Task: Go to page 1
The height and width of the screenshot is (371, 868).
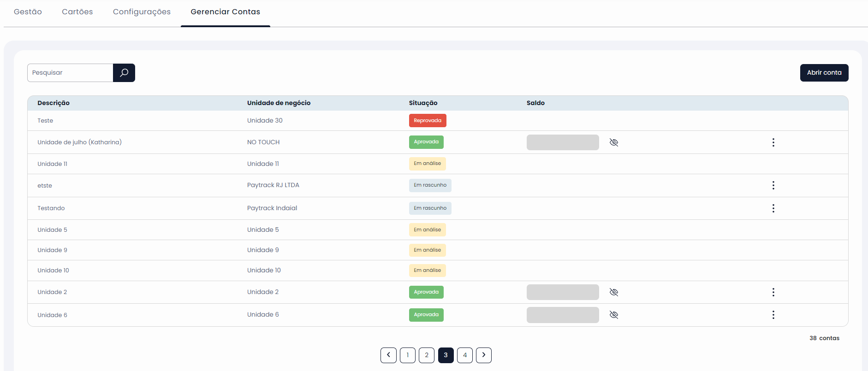Action: [x=408, y=355]
